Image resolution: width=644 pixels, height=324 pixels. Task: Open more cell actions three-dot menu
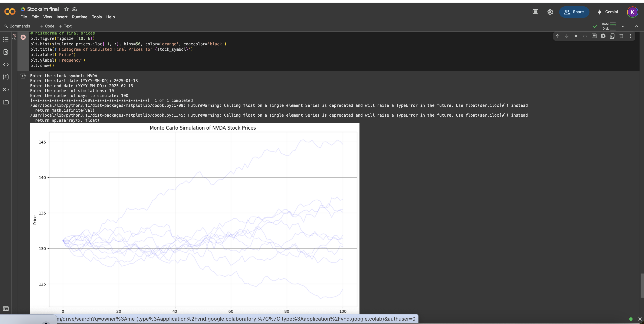pos(630,36)
